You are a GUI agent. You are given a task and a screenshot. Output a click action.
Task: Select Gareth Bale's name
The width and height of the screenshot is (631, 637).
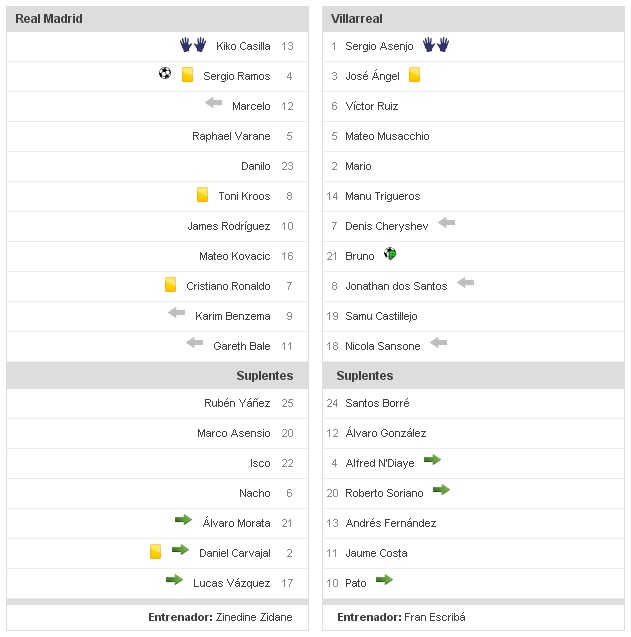[242, 346]
